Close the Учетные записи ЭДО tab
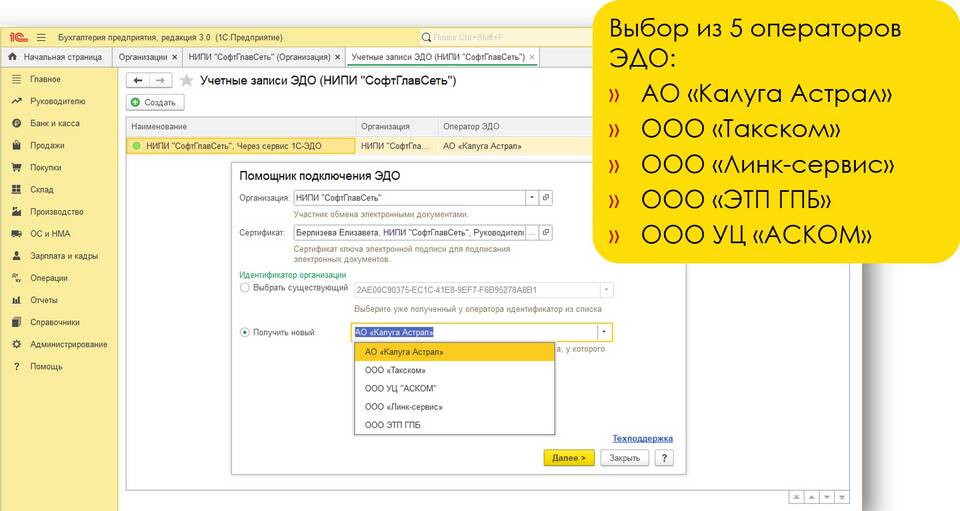Viewport: 960px width, 511px height. 532,57
